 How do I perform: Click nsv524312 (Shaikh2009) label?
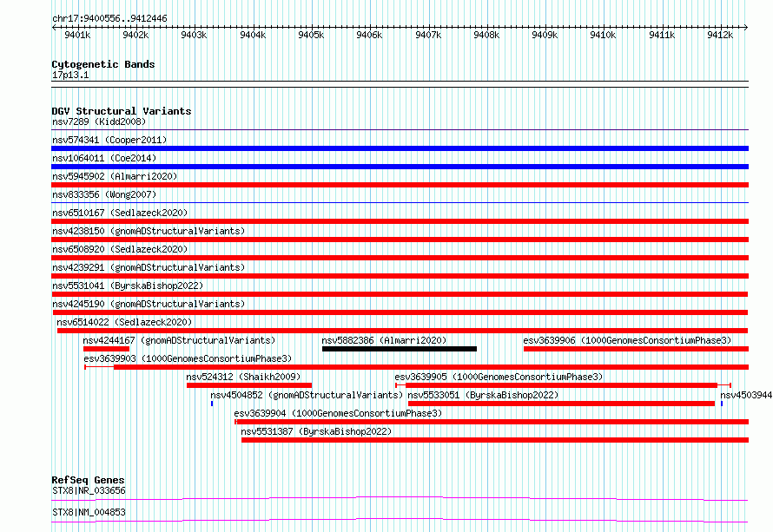243,377
